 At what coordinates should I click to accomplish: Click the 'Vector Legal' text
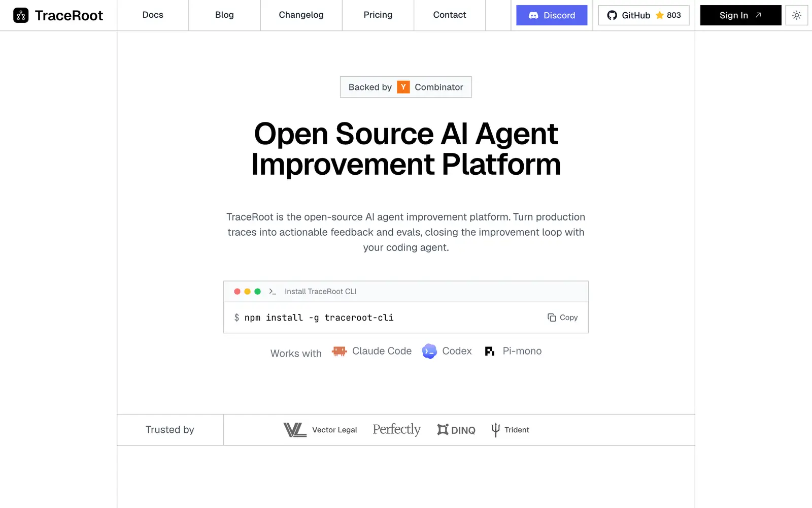click(334, 430)
